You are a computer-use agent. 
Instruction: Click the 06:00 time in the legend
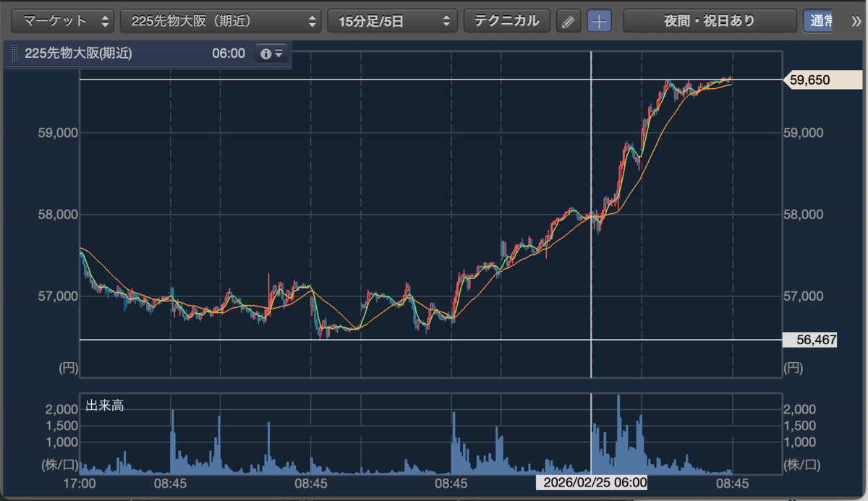[229, 53]
